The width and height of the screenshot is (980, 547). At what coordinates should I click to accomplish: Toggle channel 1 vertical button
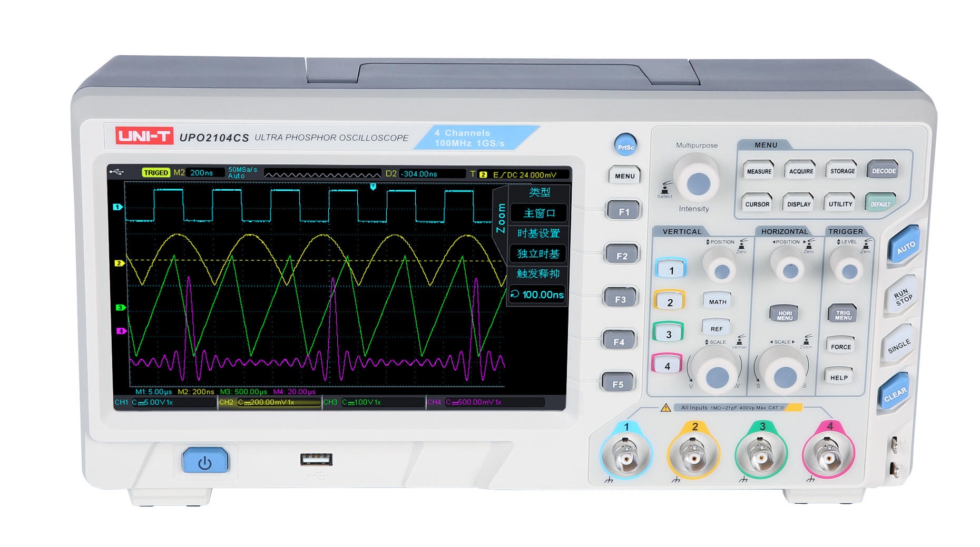pos(671,269)
